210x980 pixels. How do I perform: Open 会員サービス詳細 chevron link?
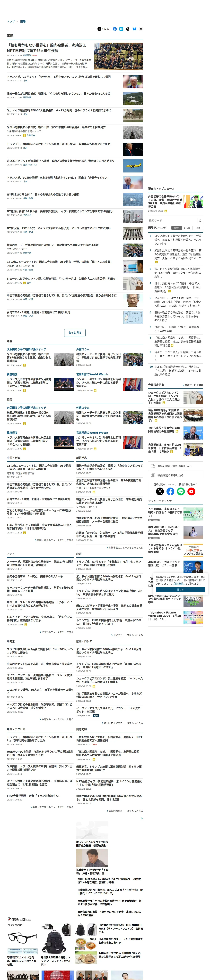194,385
